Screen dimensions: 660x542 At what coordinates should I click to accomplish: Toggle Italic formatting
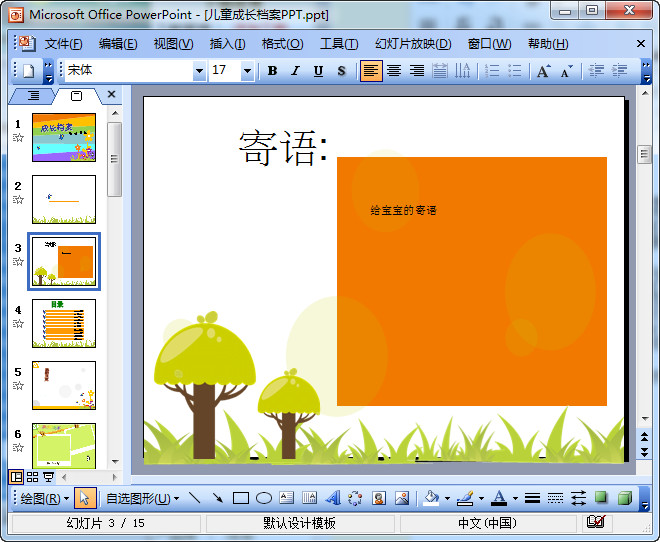coord(295,71)
